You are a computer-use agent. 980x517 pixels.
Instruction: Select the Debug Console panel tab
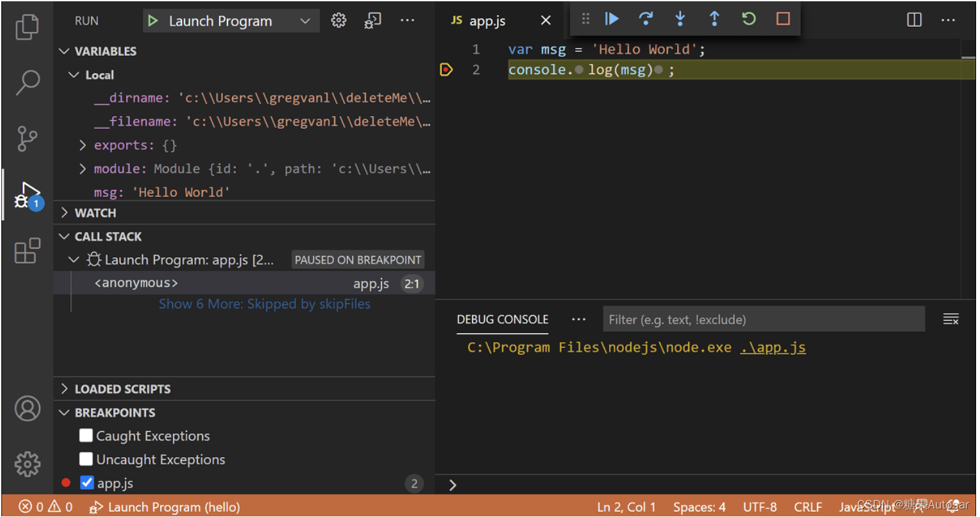[x=502, y=320]
